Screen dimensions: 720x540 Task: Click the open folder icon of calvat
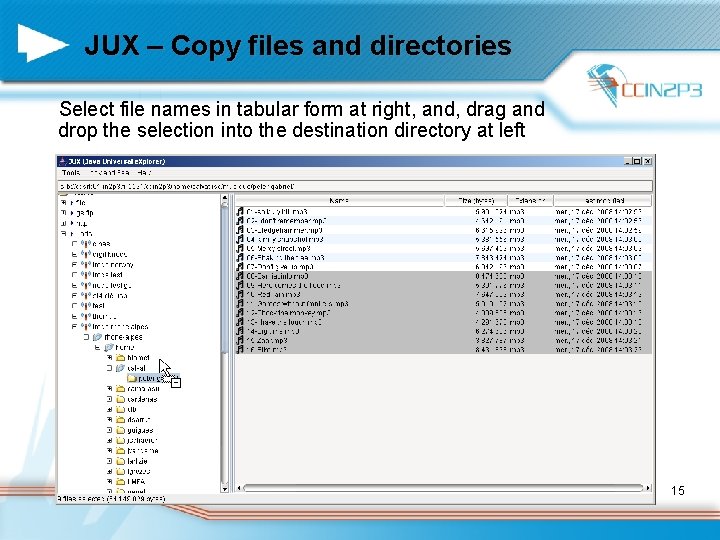pos(121,368)
